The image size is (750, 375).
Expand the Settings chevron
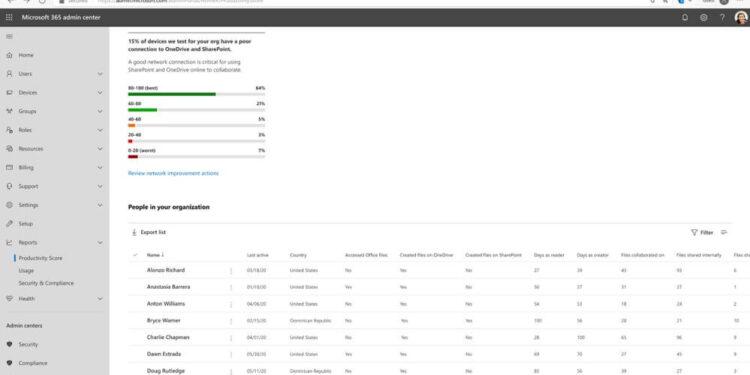100,205
